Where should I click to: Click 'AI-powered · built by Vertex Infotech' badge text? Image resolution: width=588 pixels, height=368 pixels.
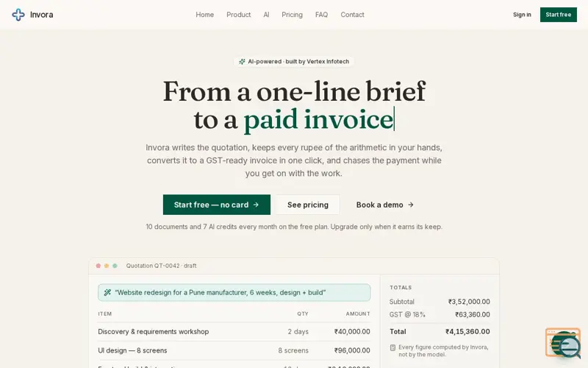(x=298, y=62)
